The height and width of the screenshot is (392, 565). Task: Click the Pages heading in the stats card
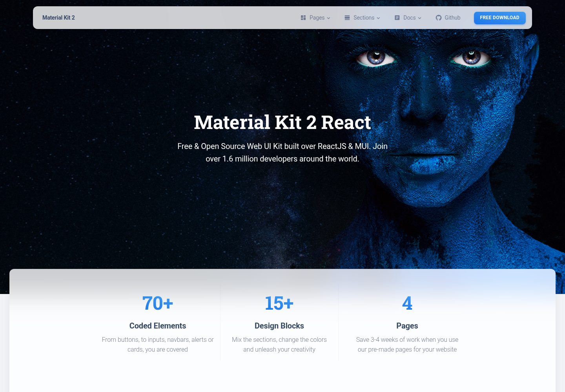(x=407, y=326)
